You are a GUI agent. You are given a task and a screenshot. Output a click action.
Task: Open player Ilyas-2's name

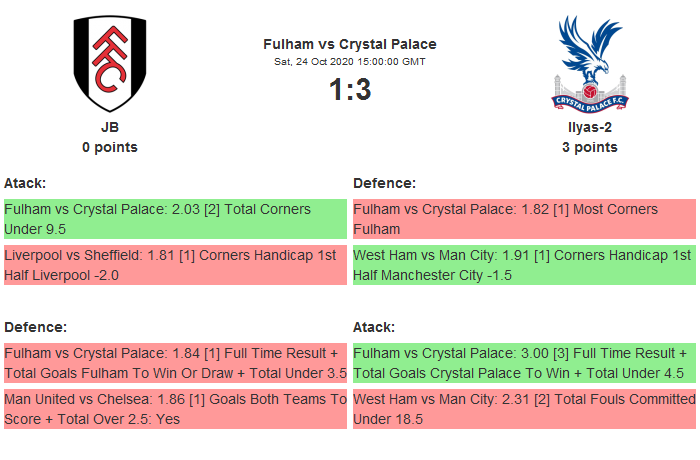click(x=589, y=127)
